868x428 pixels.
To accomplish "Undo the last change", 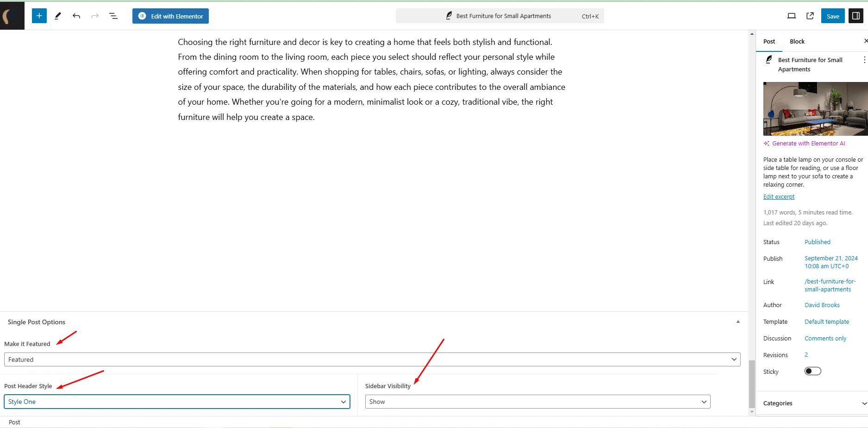I will (76, 16).
